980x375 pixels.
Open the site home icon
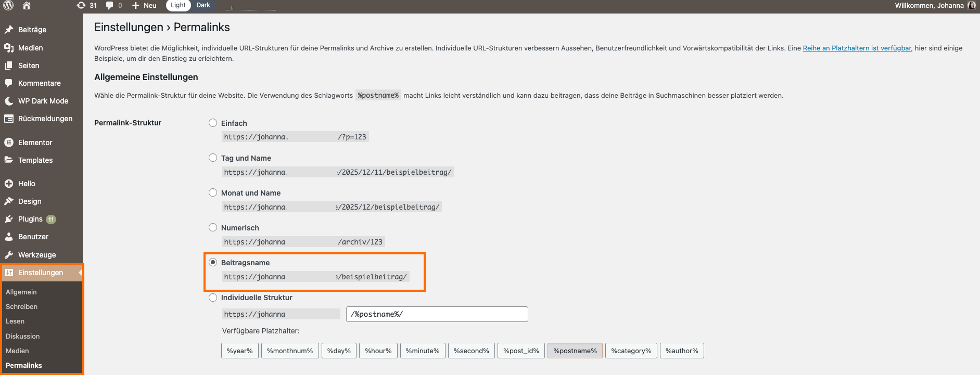[27, 6]
